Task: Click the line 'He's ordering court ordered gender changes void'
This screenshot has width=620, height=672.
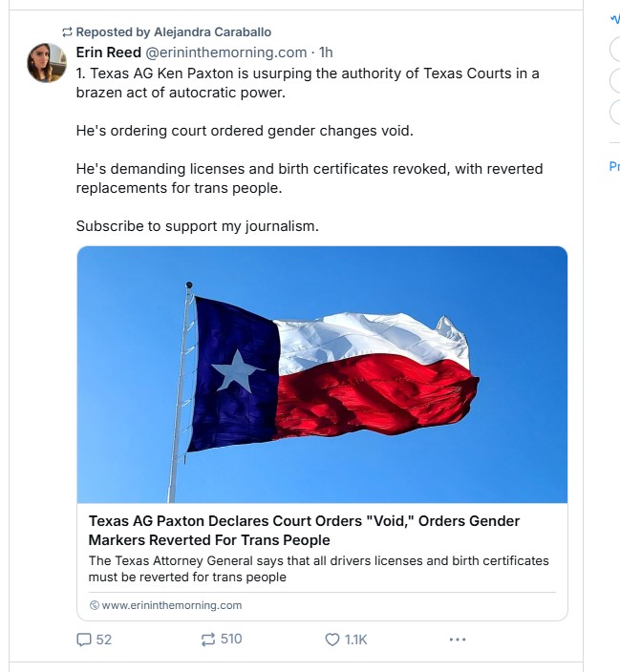Action: point(245,130)
